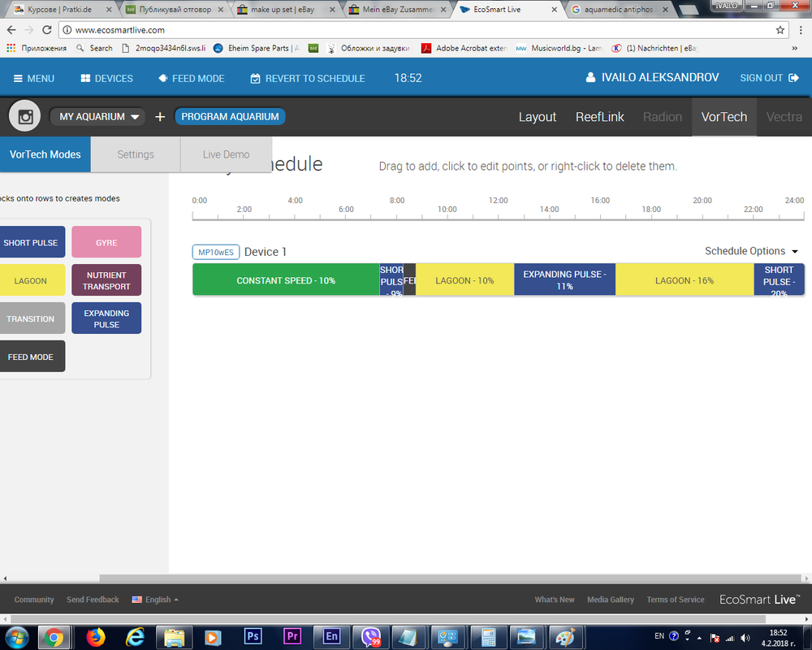Open Adobe Encore from taskbar

(331, 636)
